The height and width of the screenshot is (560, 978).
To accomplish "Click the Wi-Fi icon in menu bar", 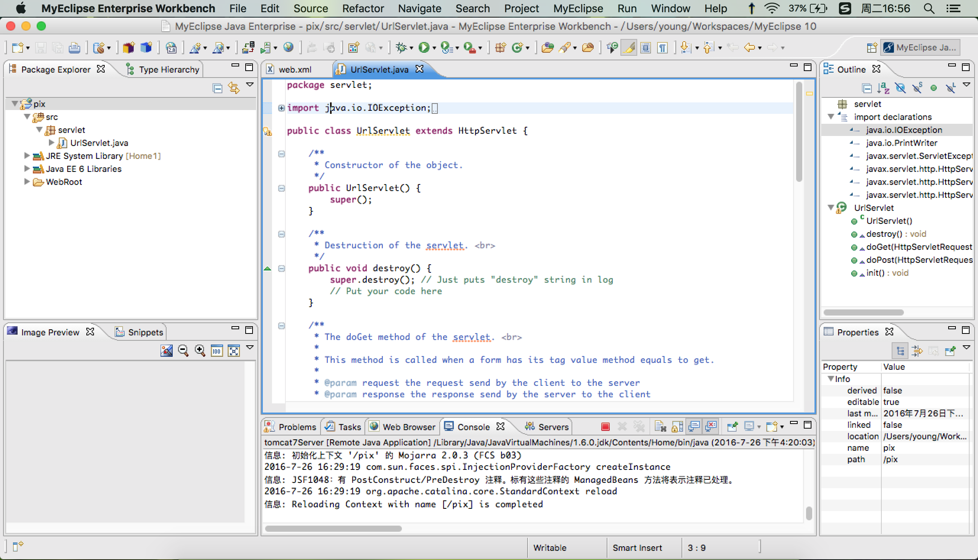I will 772,8.
